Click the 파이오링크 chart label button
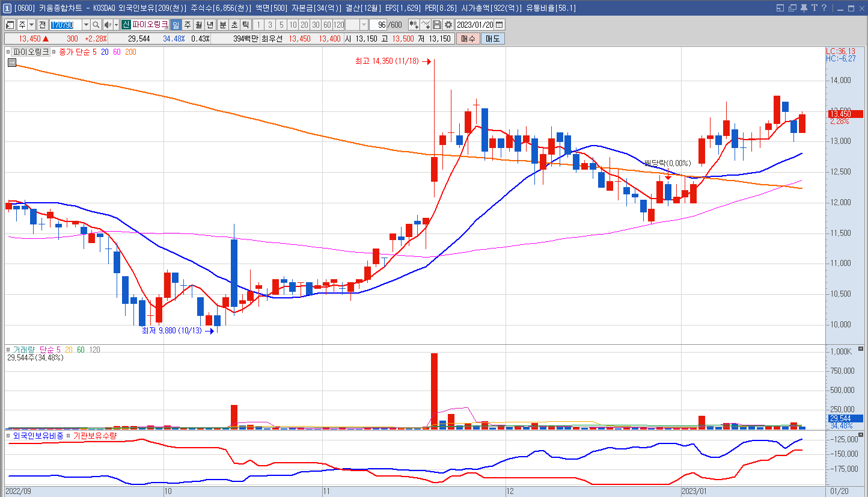Image resolution: width=868 pixels, height=497 pixels. pos(31,52)
